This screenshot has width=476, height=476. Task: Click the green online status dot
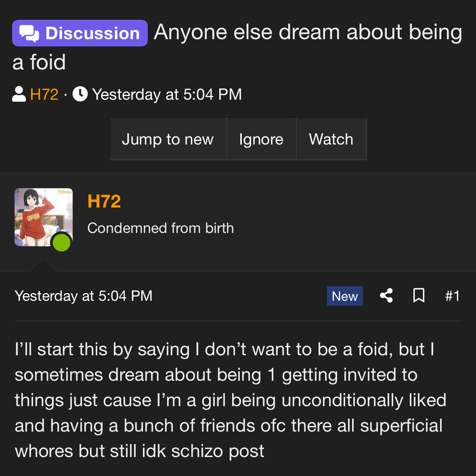[62, 243]
